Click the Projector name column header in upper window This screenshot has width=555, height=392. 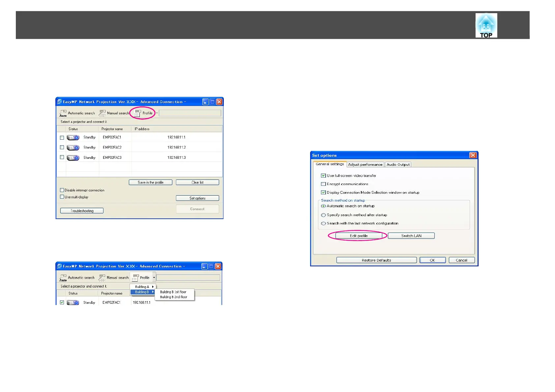tap(115, 129)
